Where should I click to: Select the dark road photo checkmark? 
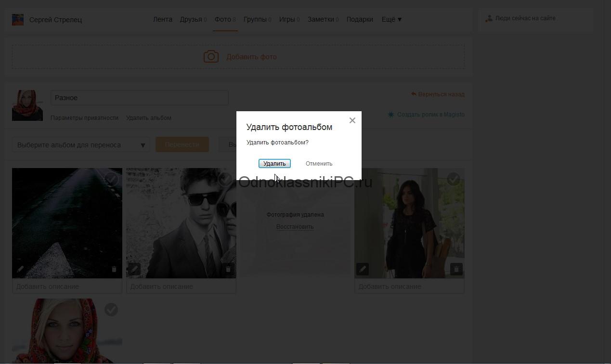tap(111, 179)
